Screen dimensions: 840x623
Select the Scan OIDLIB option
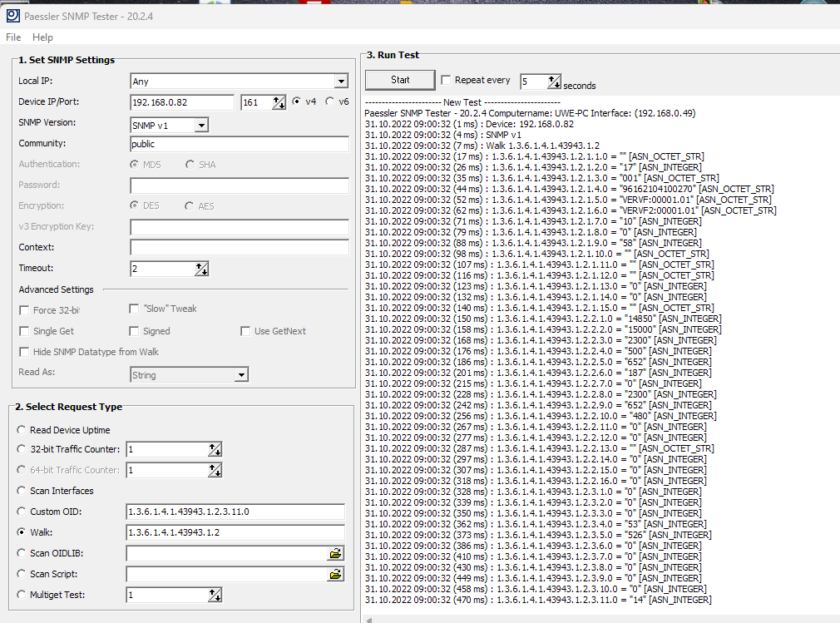pos(21,553)
